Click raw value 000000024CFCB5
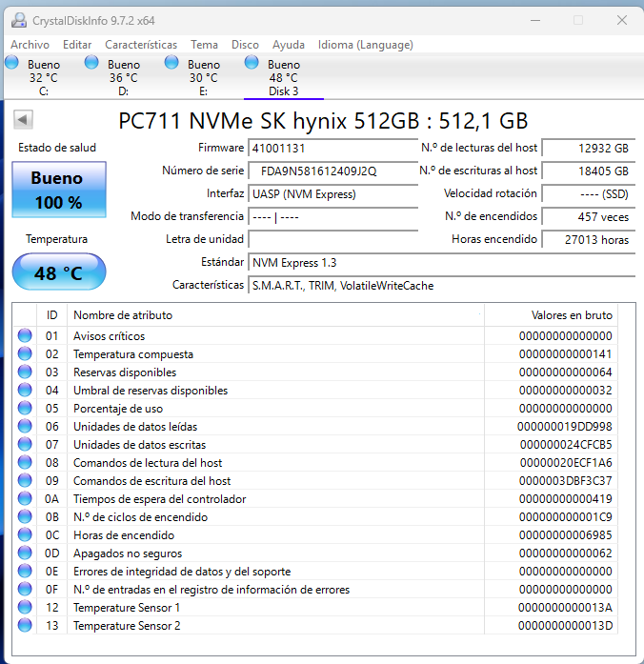 tap(566, 445)
